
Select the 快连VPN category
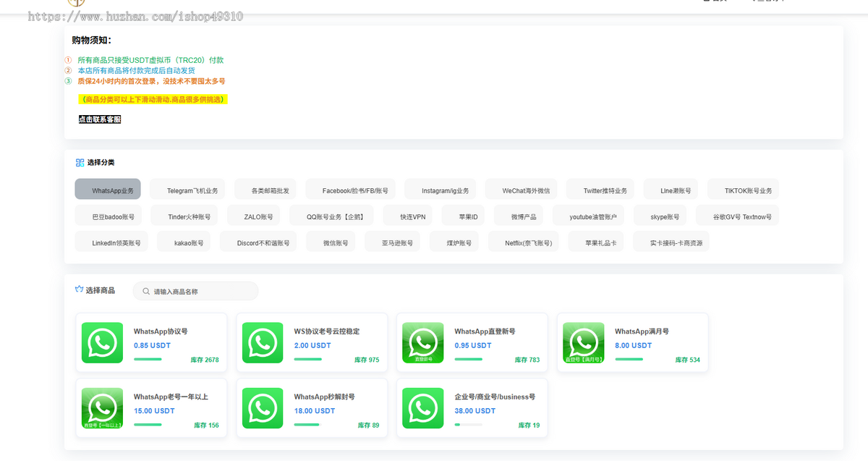[x=407, y=216]
